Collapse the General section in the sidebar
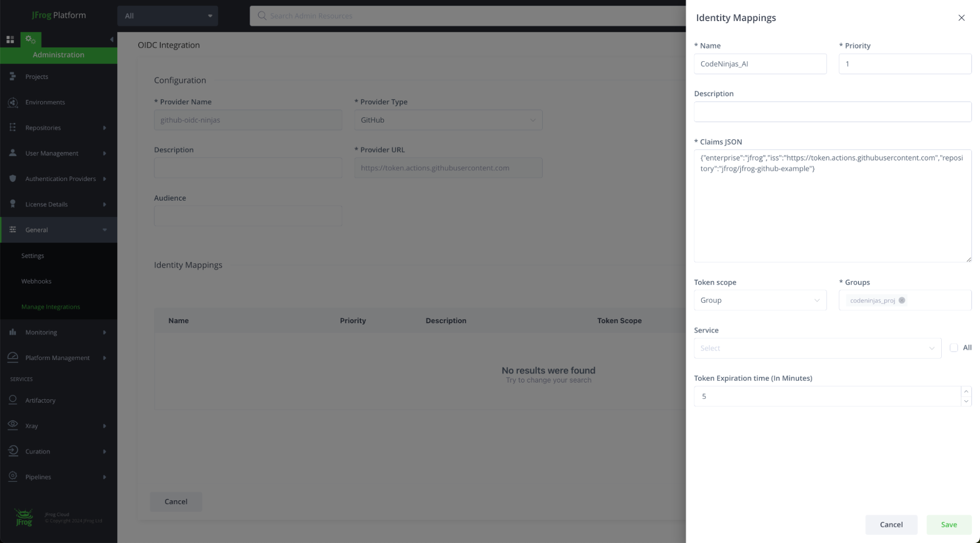The height and width of the screenshot is (543, 980). pos(104,230)
